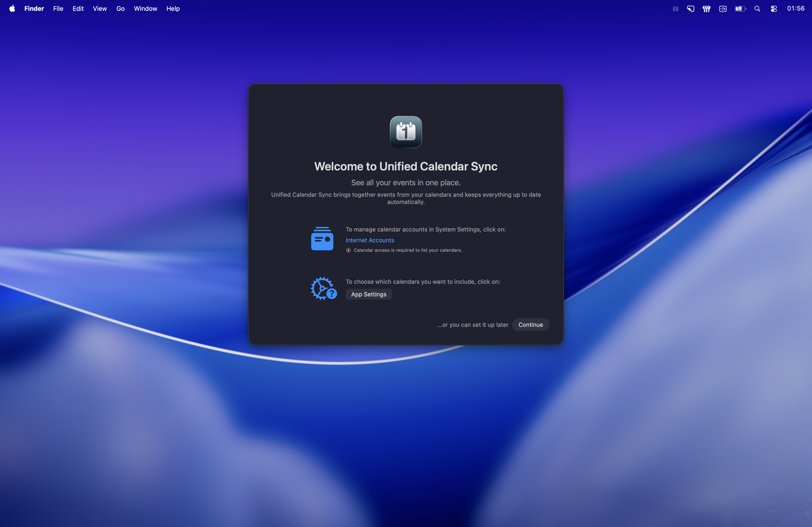
Task: Open the Window menu
Action: pos(145,9)
